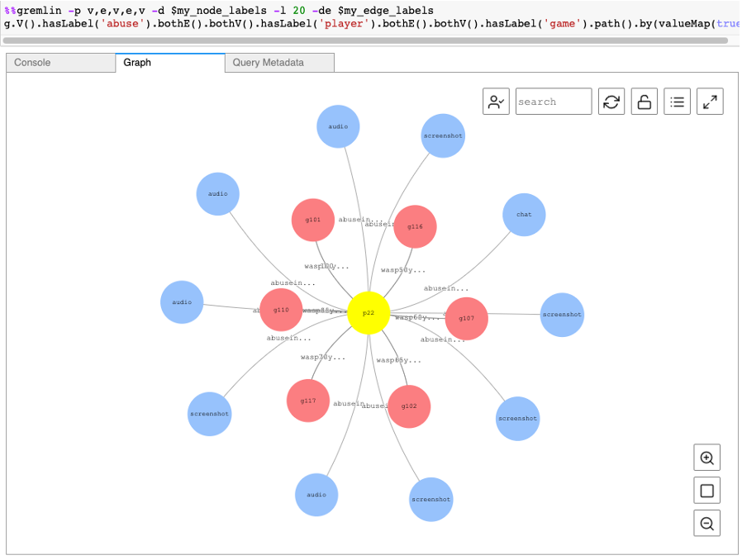The width and height of the screenshot is (742, 560).
Task: Toggle the physics lock icon
Action: pos(644,102)
